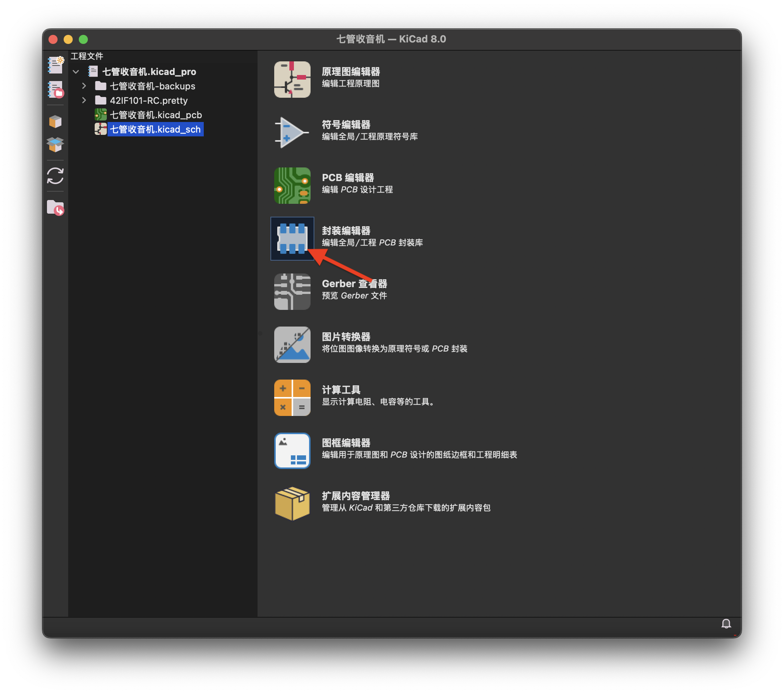Click the green zoom window button
Viewport: 784px width, 694px height.
pyautogui.click(x=83, y=39)
